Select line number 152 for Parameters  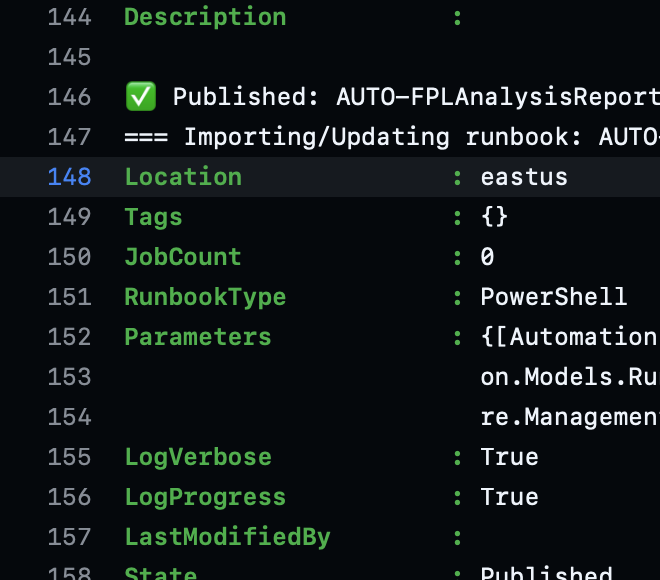(x=69, y=337)
